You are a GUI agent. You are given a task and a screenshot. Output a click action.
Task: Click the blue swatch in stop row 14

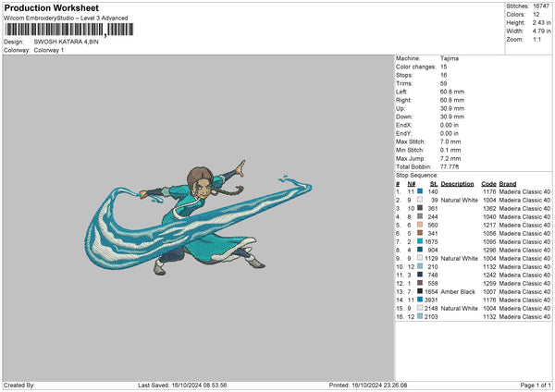pos(420,300)
